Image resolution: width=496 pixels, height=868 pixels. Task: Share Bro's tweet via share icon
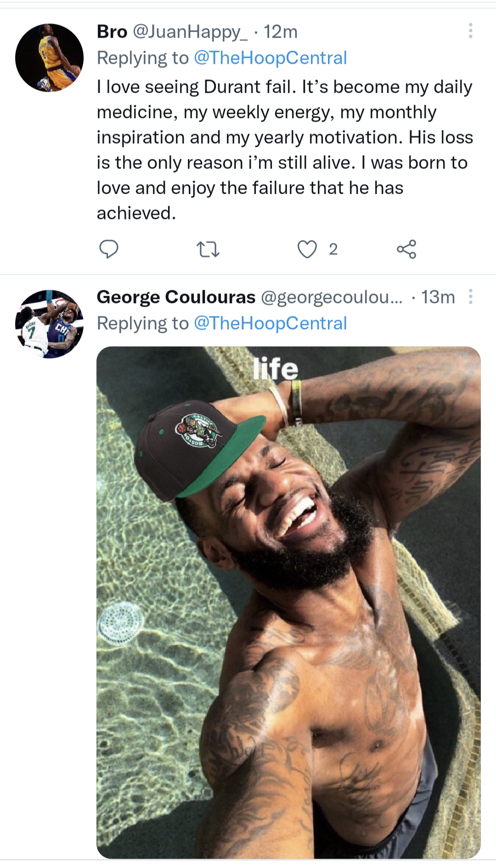tap(406, 249)
